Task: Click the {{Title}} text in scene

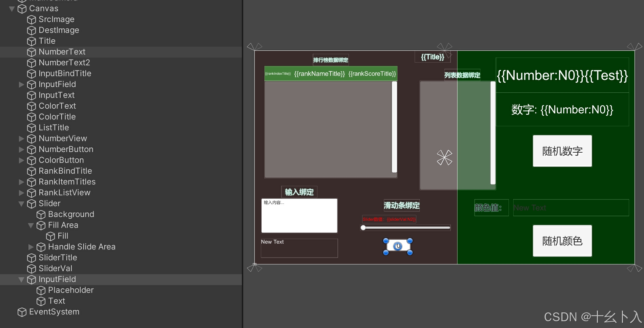Action: coord(433,57)
